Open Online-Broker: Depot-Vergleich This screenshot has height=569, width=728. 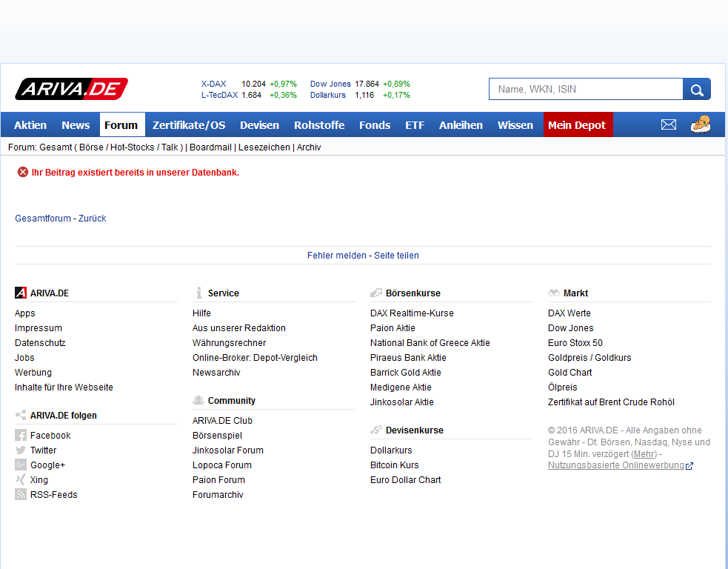click(x=255, y=358)
